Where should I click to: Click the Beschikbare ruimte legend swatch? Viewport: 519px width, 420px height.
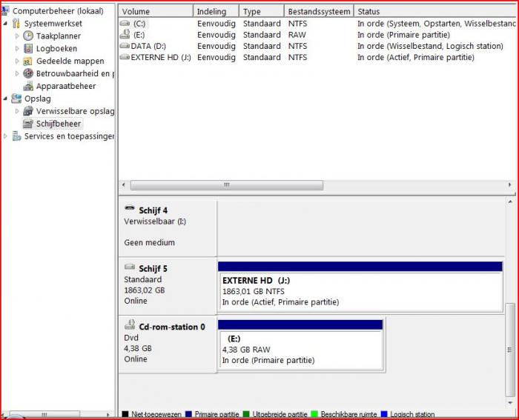point(314,414)
